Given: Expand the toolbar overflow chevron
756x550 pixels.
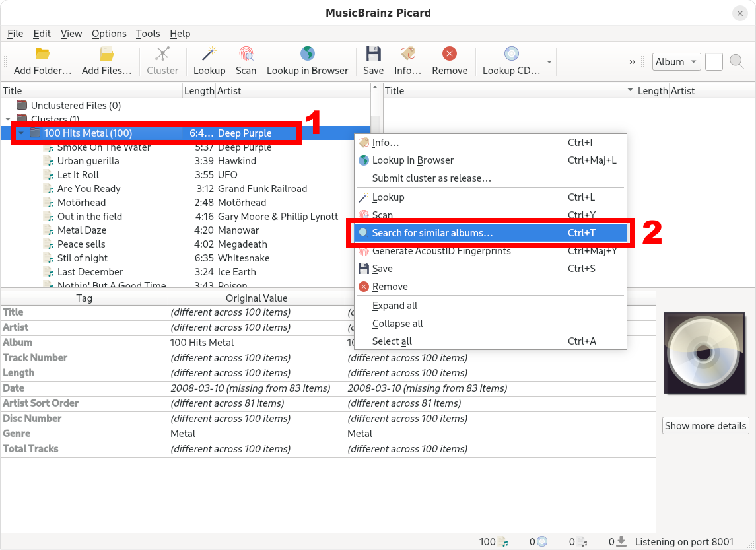Looking at the screenshot, I should pos(632,62).
